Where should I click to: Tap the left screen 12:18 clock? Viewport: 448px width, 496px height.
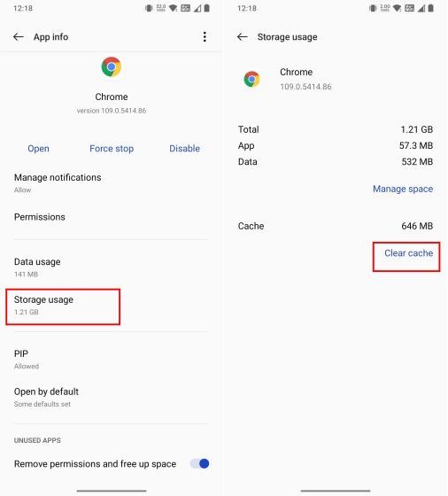point(23,8)
